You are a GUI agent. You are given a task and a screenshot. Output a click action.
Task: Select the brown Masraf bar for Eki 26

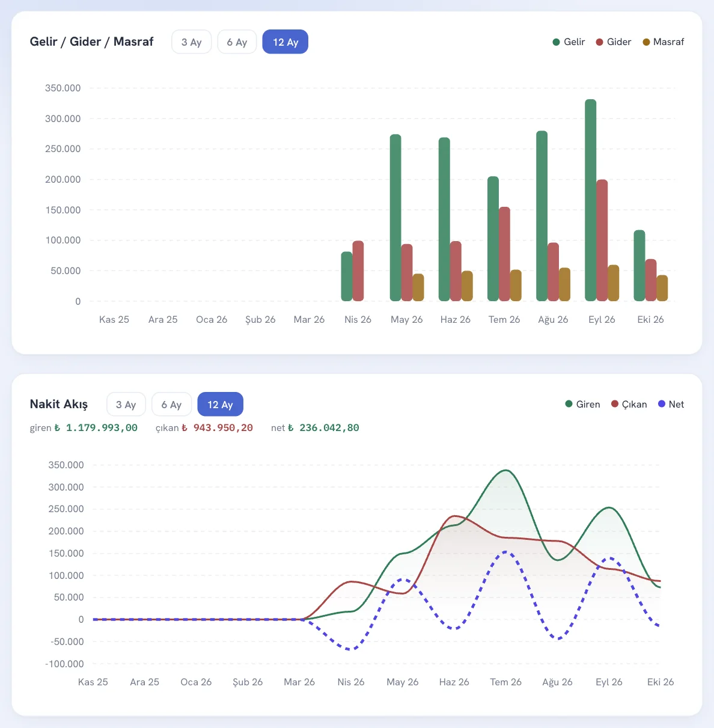click(x=662, y=288)
